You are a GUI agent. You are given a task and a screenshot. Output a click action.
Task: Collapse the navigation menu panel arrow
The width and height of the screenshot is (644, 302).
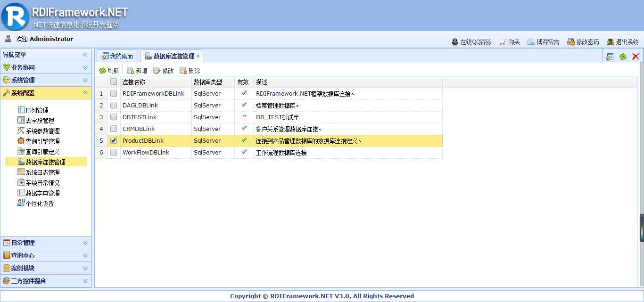(85, 55)
